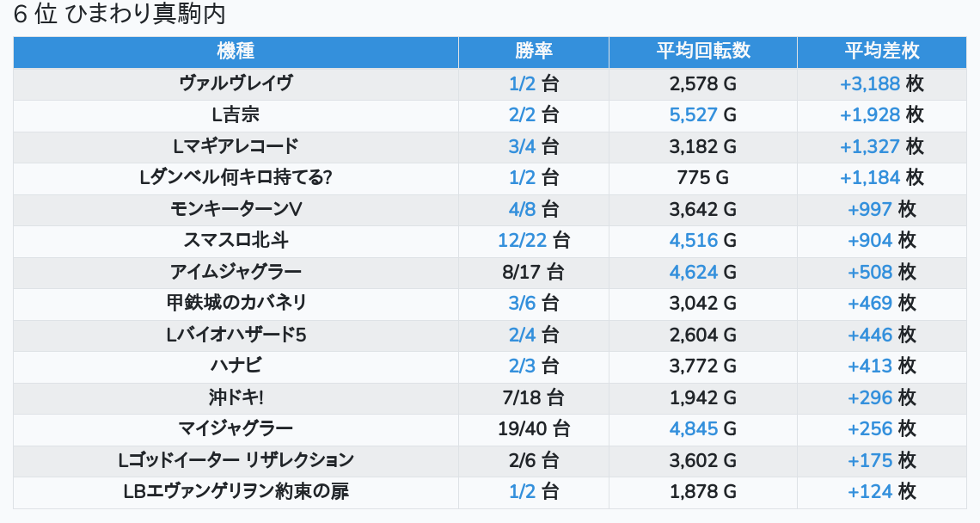Select the 5,527 rotation count for L吉宗

tap(693, 114)
